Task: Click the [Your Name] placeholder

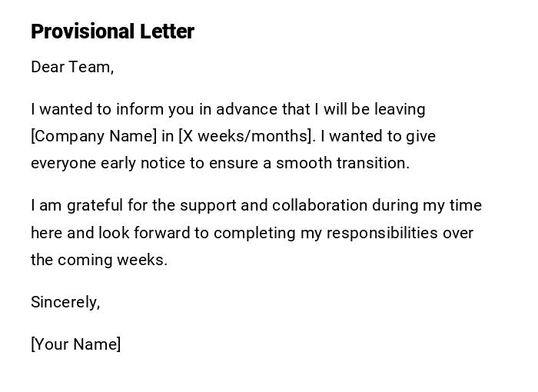Action: (75, 344)
